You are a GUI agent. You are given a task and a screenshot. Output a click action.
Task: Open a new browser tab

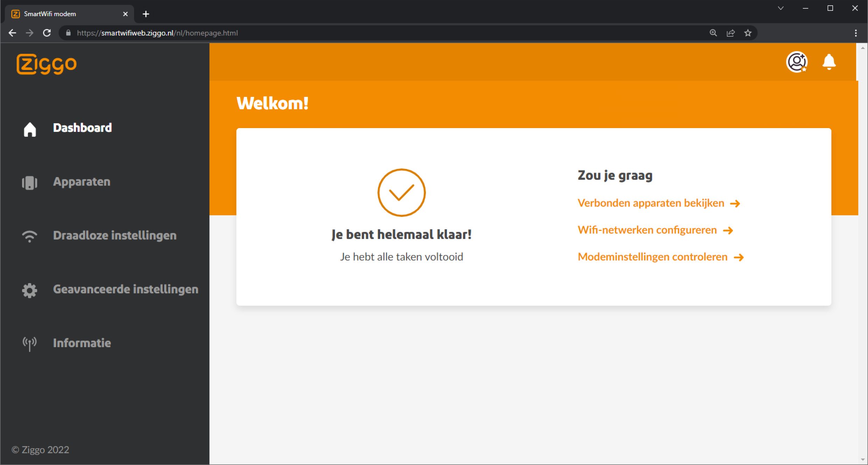click(x=146, y=14)
